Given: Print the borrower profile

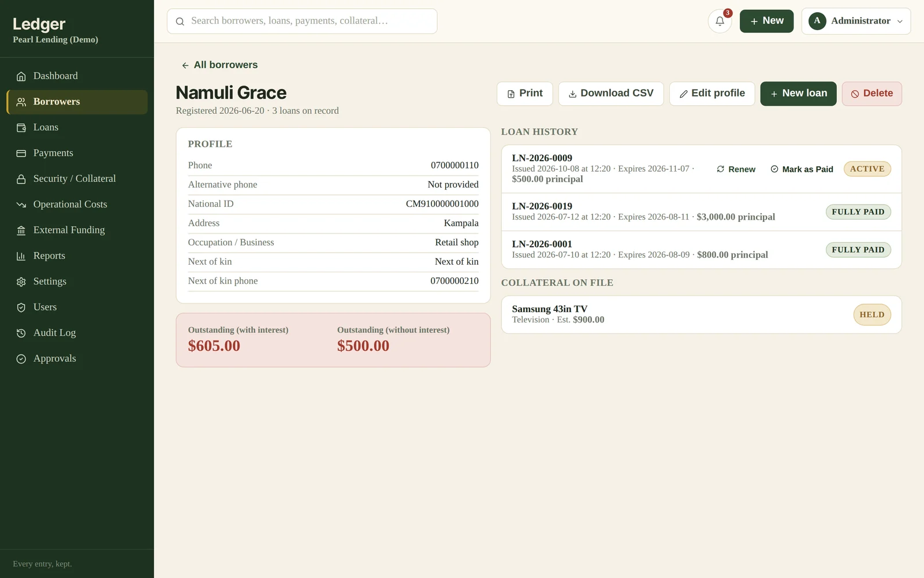Looking at the screenshot, I should 524,94.
